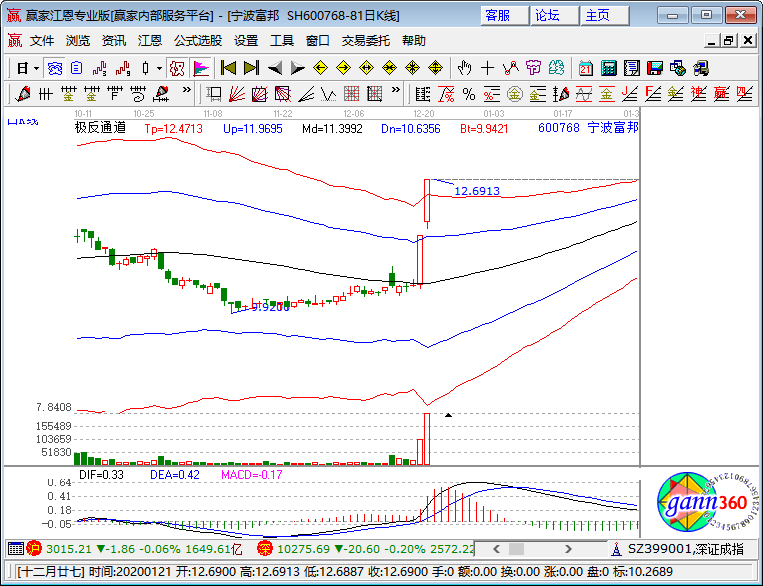Select the red pencil checkmark drawing tool
Image resolution: width=763 pixels, height=586 pixels.
[22, 93]
